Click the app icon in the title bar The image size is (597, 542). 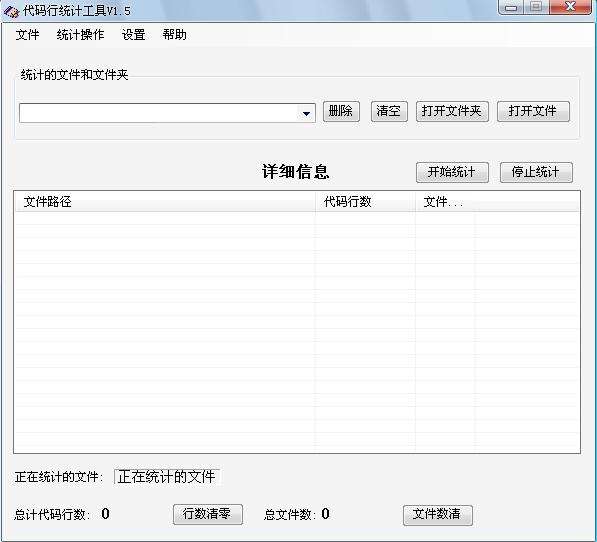(11, 11)
